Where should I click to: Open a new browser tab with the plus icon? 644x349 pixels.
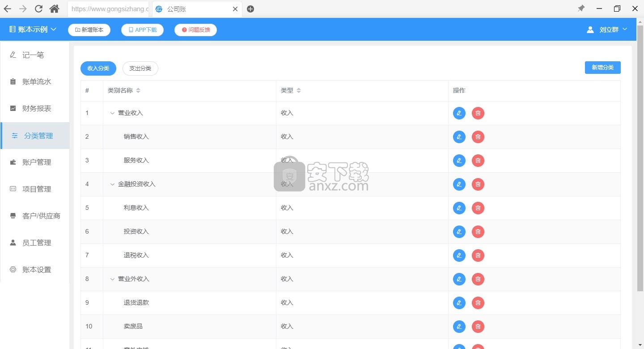click(250, 9)
